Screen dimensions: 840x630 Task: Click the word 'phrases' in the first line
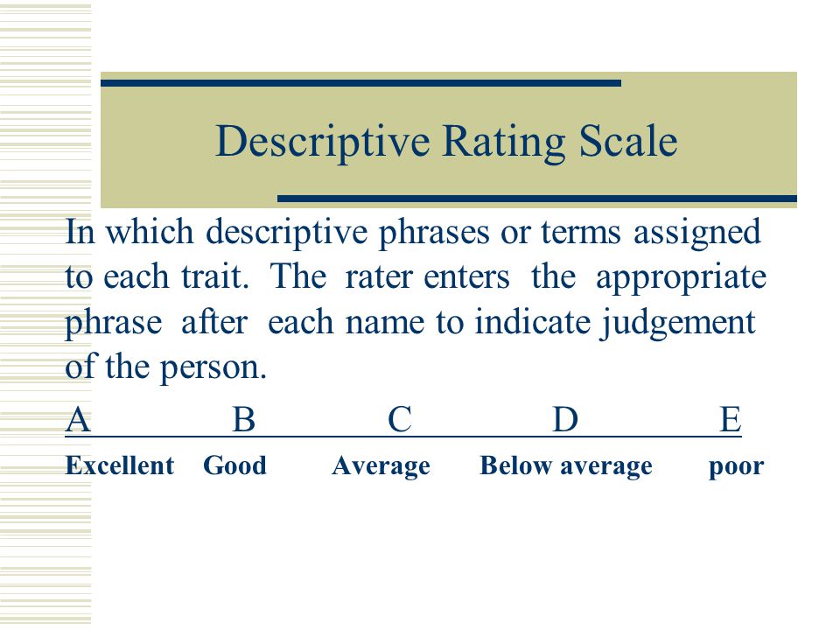pos(434,233)
